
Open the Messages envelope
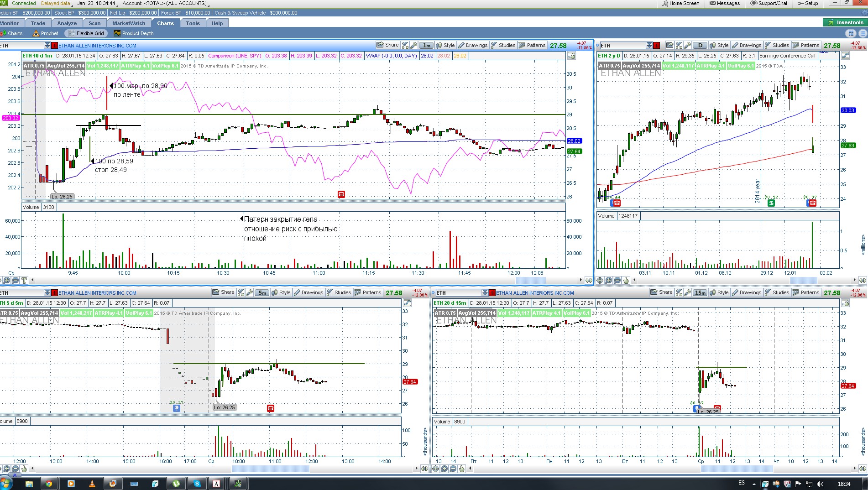[x=725, y=3]
